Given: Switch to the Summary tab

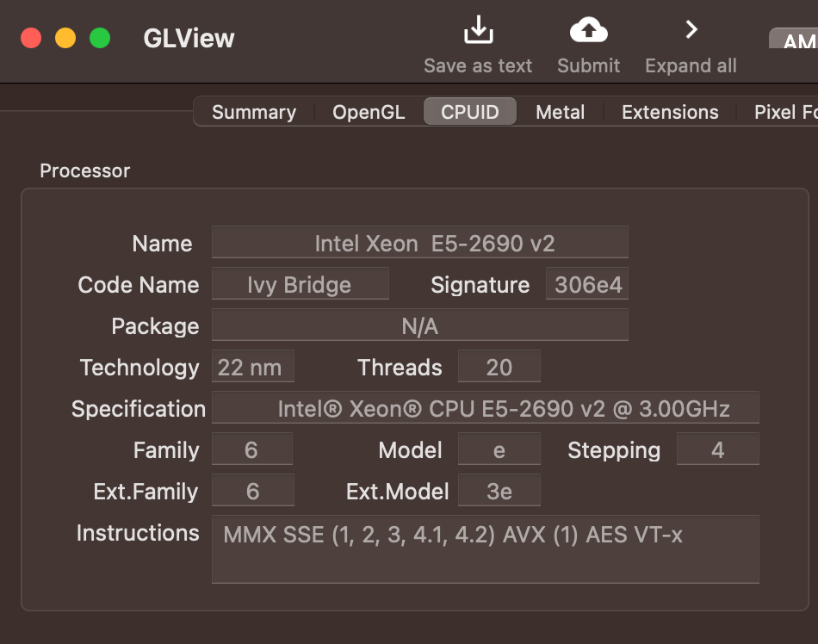Looking at the screenshot, I should (254, 112).
